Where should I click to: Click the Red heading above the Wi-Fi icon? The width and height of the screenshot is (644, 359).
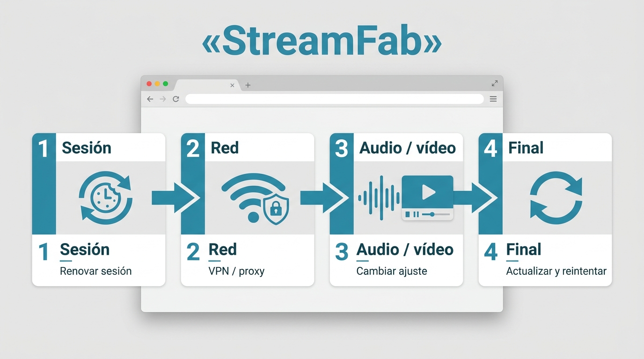coord(225,148)
